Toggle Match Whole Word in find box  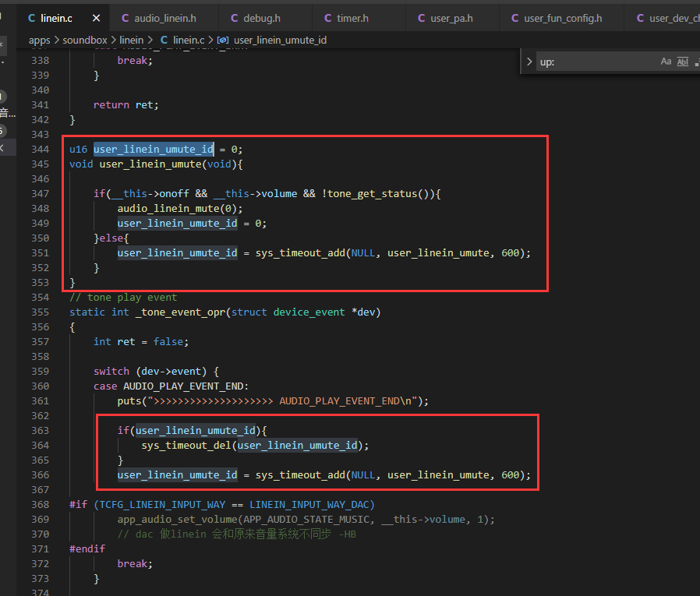coord(683,62)
